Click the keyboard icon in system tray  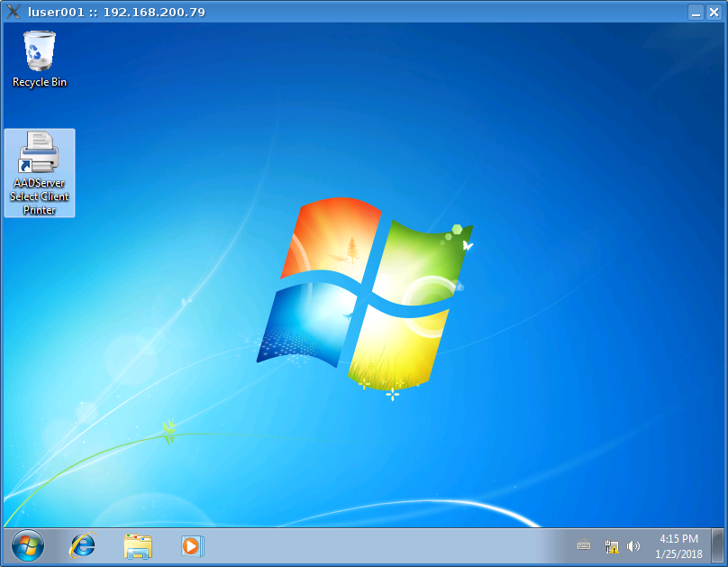pyautogui.click(x=584, y=546)
